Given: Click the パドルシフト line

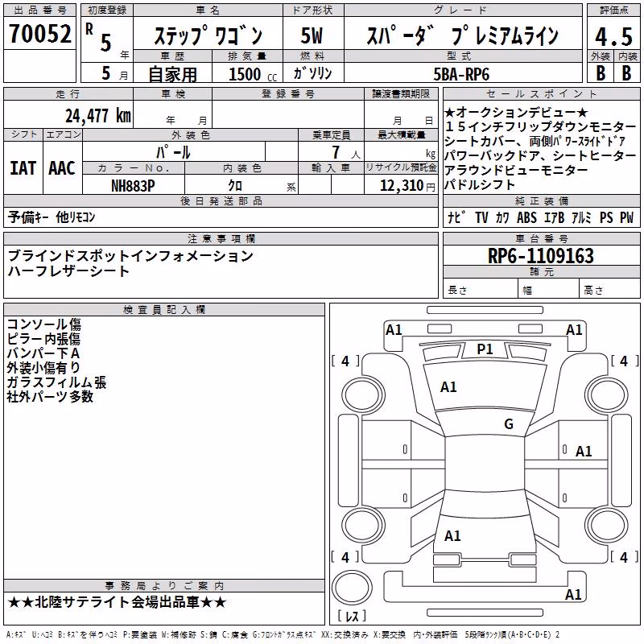Looking at the screenshot, I should 480,184.
